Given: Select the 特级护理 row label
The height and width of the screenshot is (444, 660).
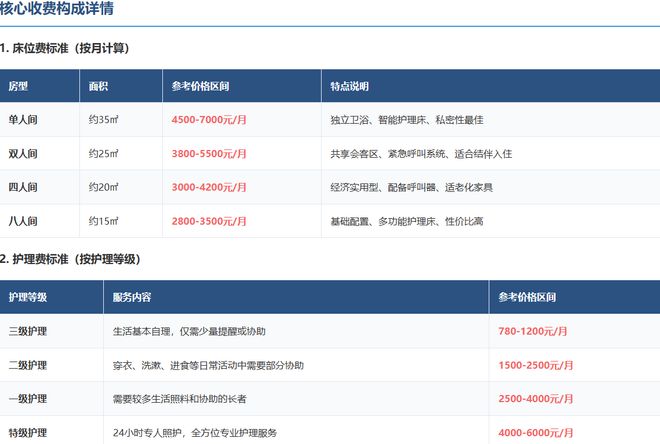Looking at the screenshot, I should click(28, 433).
